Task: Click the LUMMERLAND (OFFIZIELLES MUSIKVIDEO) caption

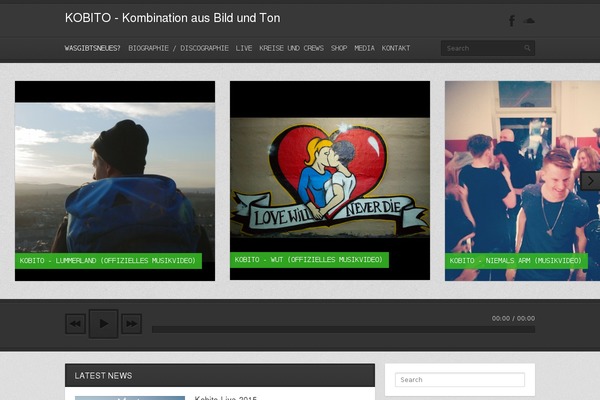Action: pyautogui.click(x=108, y=261)
